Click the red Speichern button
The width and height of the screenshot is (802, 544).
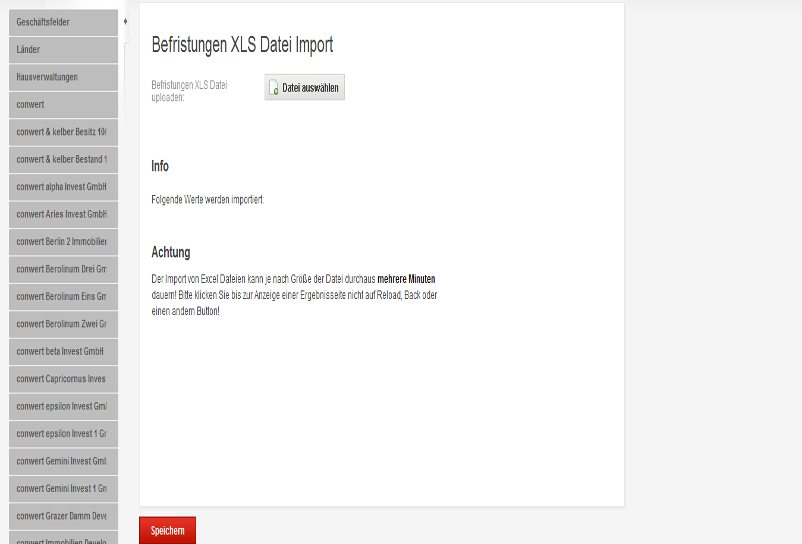167,531
